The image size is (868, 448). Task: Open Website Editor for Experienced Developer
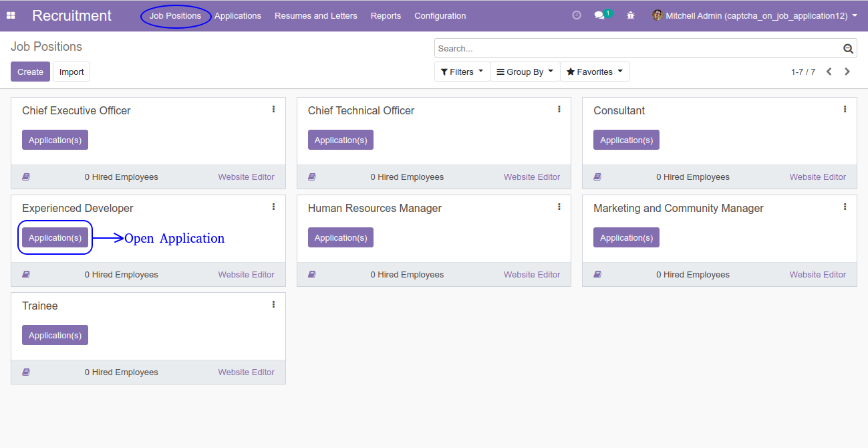246,275
